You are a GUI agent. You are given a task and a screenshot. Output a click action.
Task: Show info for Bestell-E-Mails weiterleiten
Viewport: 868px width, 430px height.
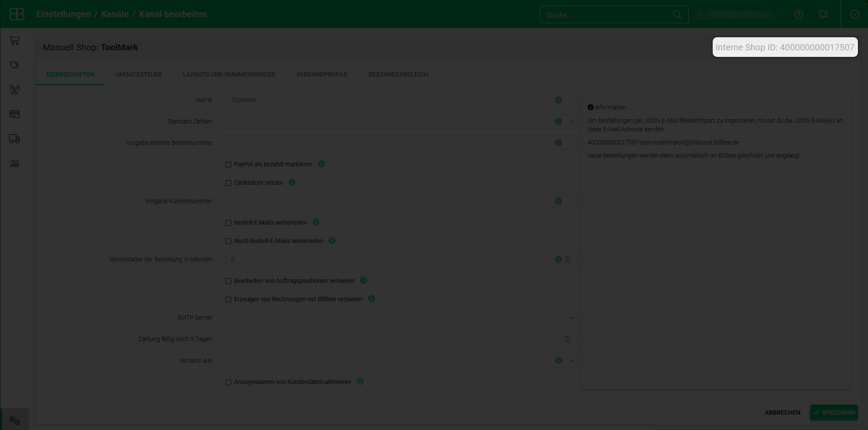pyautogui.click(x=316, y=222)
